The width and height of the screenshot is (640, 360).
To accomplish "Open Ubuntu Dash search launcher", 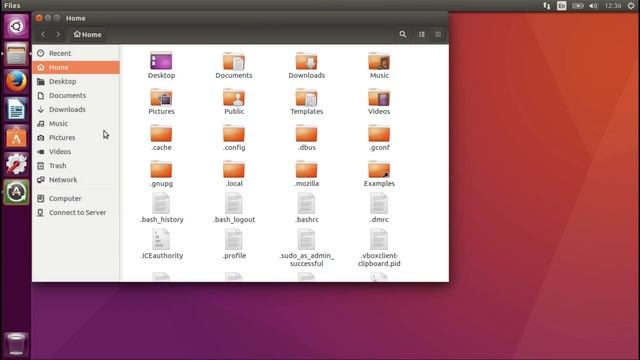I will tap(16, 27).
